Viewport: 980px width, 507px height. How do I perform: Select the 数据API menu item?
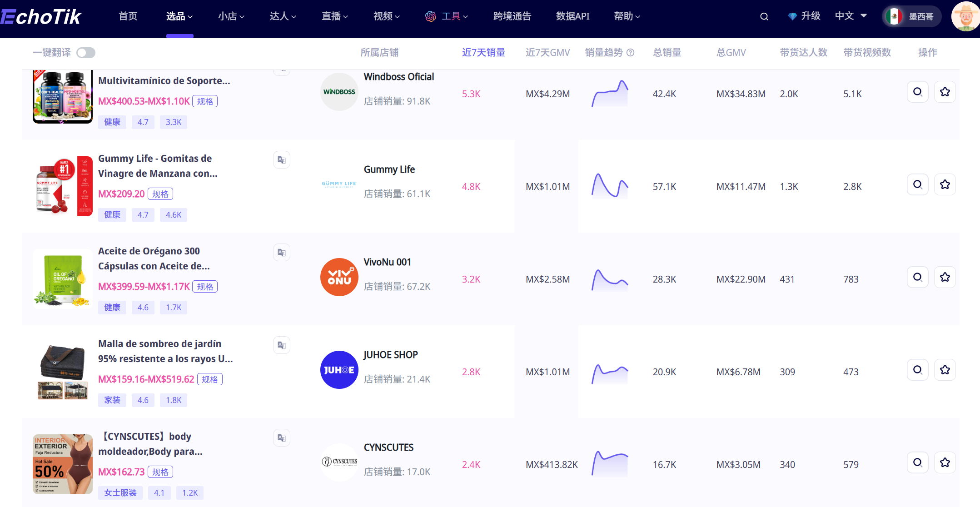coord(572,16)
